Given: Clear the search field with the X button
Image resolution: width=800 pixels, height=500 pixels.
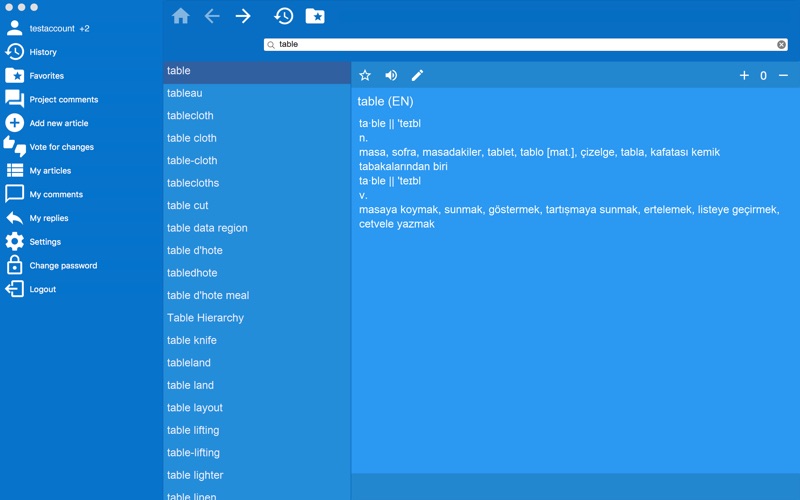Looking at the screenshot, I should click(781, 44).
